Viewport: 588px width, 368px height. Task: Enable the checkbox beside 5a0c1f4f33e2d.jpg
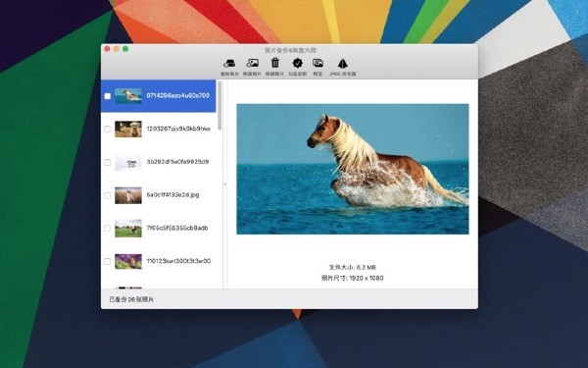(107, 195)
